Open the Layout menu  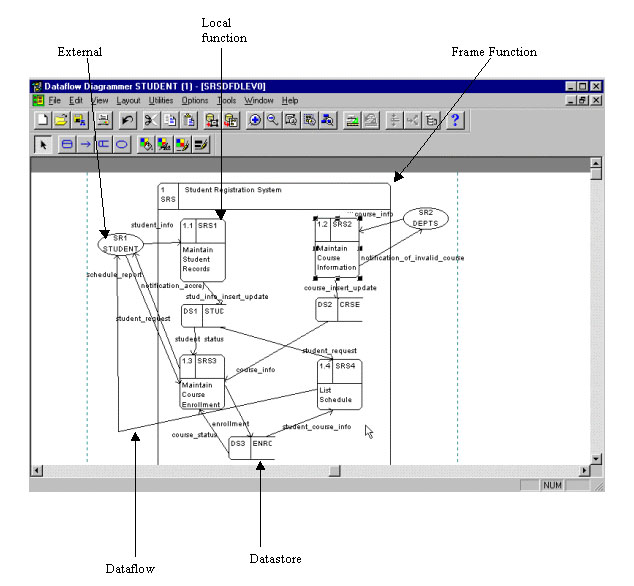[x=128, y=100]
